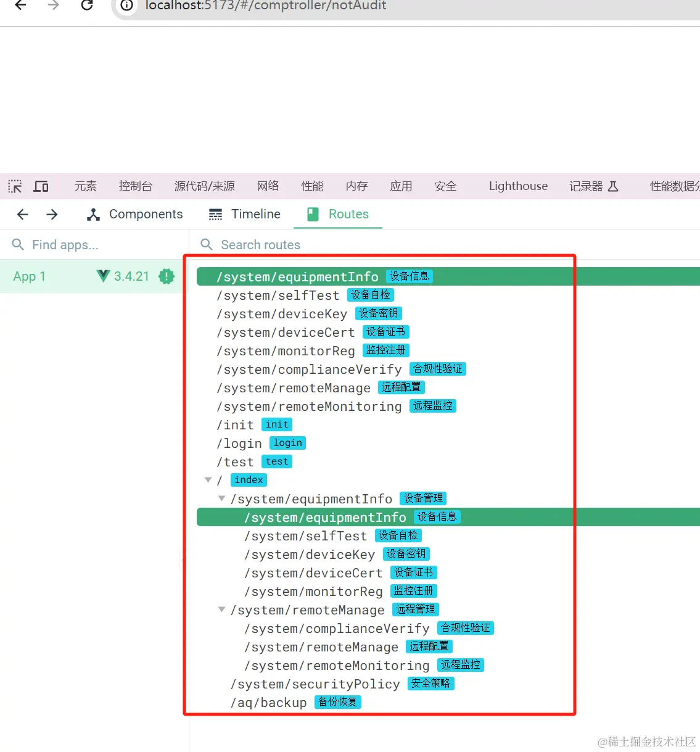The height and width of the screenshot is (752, 700).
Task: Select the Routes tab label
Action: (348, 214)
